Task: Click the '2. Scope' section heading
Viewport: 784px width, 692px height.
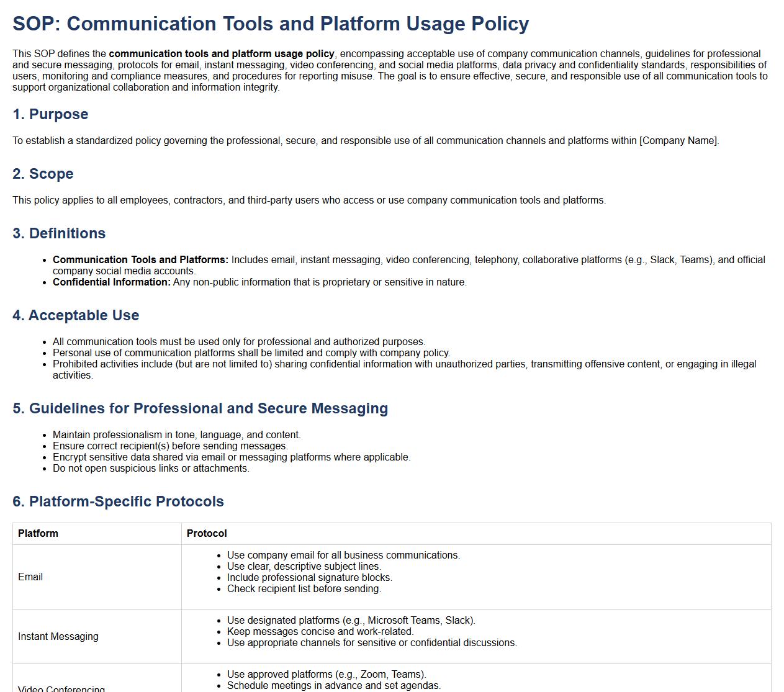Action: (43, 174)
